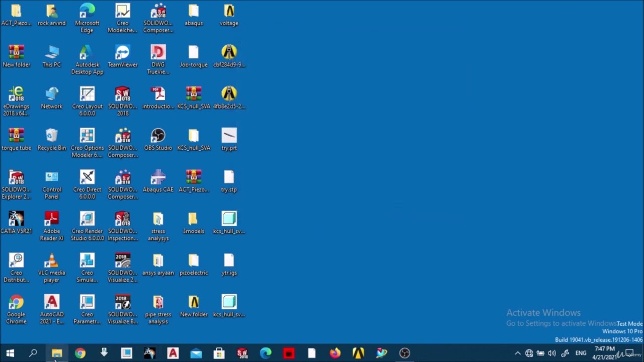This screenshot has height=362, width=644.
Task: Click the network globe tray icon
Action: 529,353
